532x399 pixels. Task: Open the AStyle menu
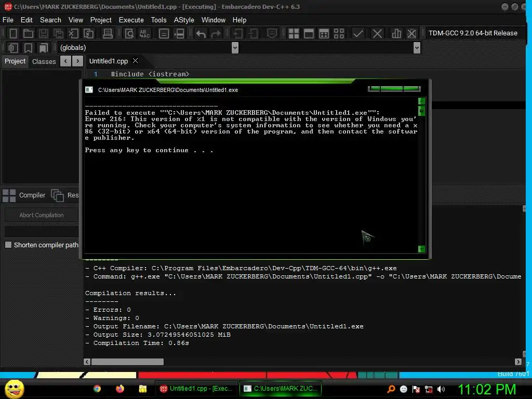pos(184,20)
